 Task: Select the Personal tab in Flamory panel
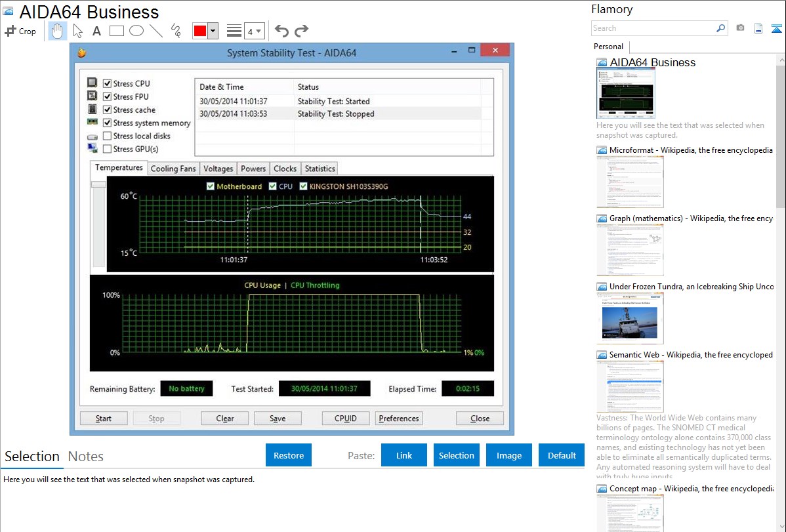coord(609,47)
